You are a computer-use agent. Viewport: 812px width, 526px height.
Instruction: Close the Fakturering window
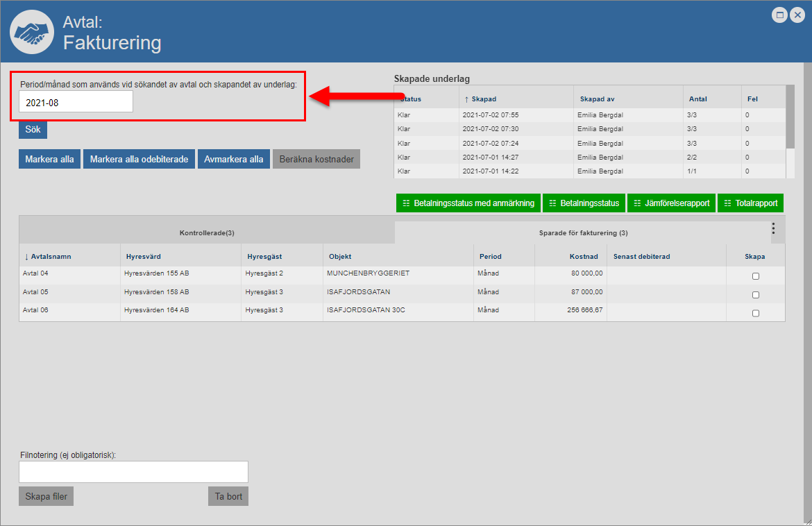(x=797, y=15)
